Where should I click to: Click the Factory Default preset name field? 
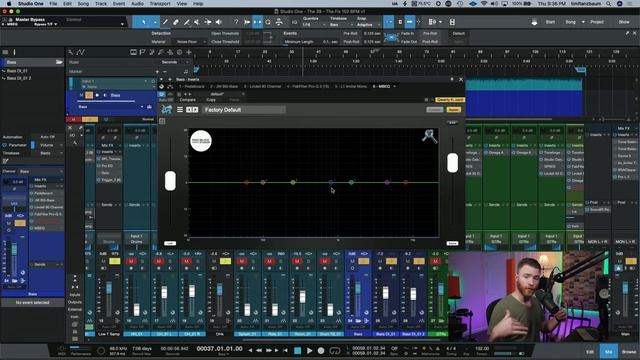pyautogui.click(x=244, y=110)
